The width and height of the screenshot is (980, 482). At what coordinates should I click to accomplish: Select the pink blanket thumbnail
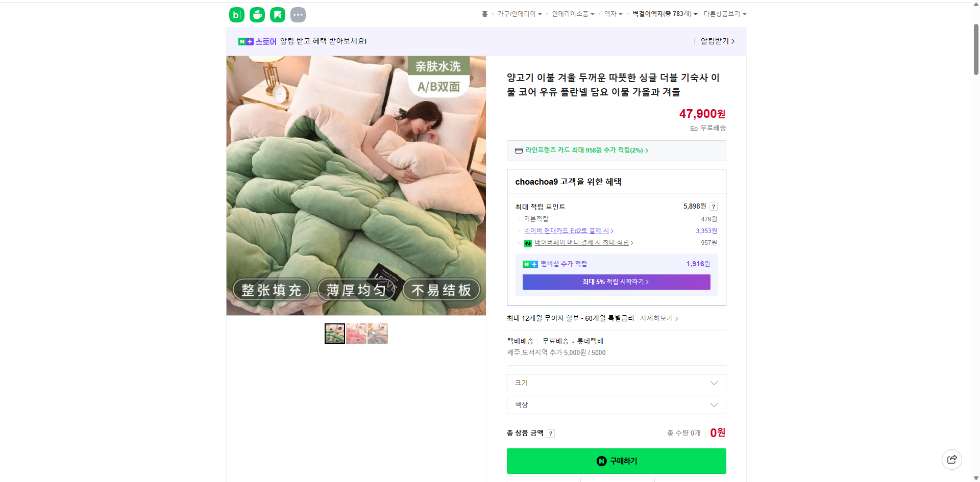[356, 333]
